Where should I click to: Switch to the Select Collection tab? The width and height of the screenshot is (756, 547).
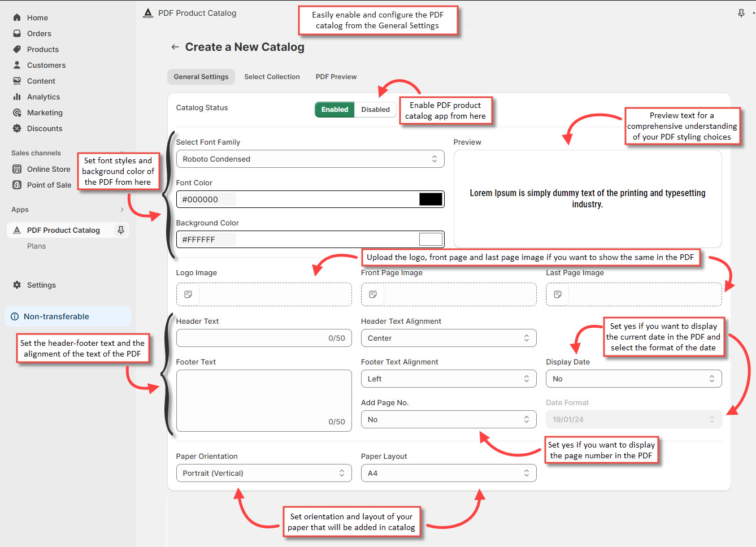[272, 76]
